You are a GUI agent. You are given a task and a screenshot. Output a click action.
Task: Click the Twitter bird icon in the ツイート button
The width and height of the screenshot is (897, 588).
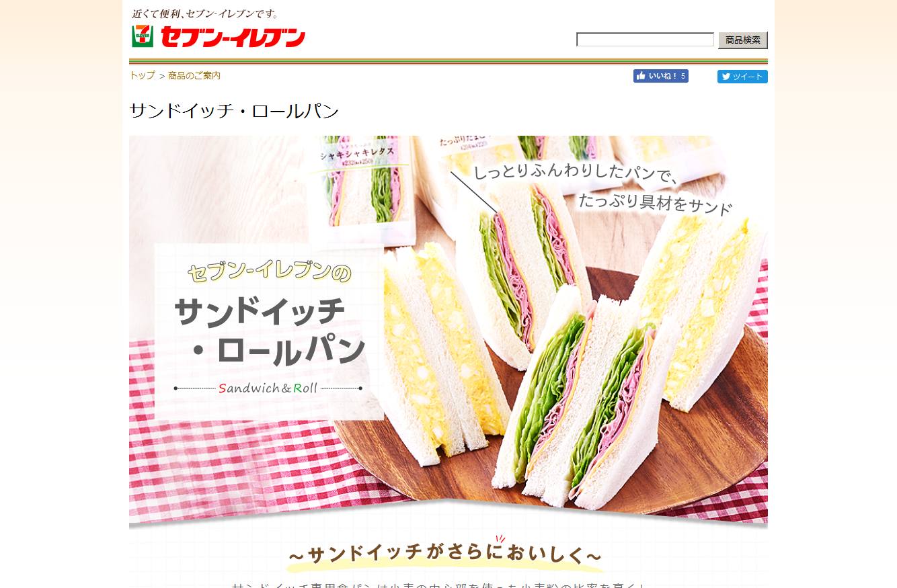pyautogui.click(x=726, y=77)
